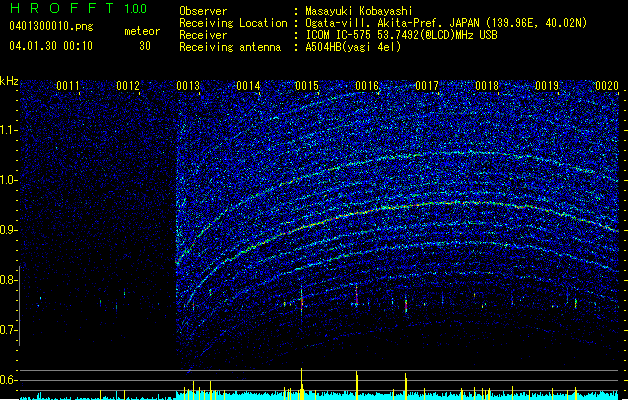Viewport: 629px width, 400px height.
Task: Click the 0018 time marker
Action: pos(487,86)
